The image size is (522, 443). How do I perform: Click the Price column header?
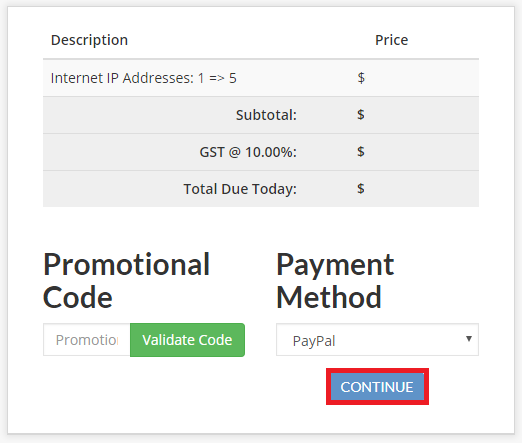tap(391, 40)
